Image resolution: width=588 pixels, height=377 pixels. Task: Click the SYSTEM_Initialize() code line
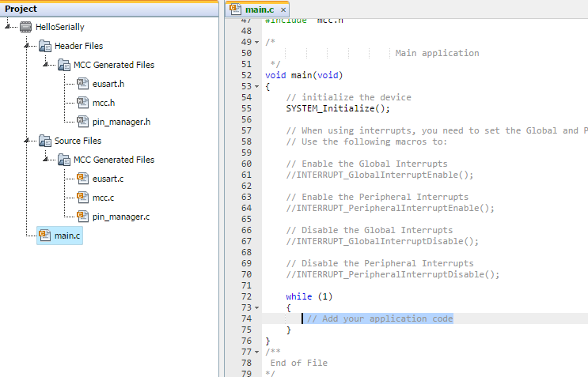(338, 108)
